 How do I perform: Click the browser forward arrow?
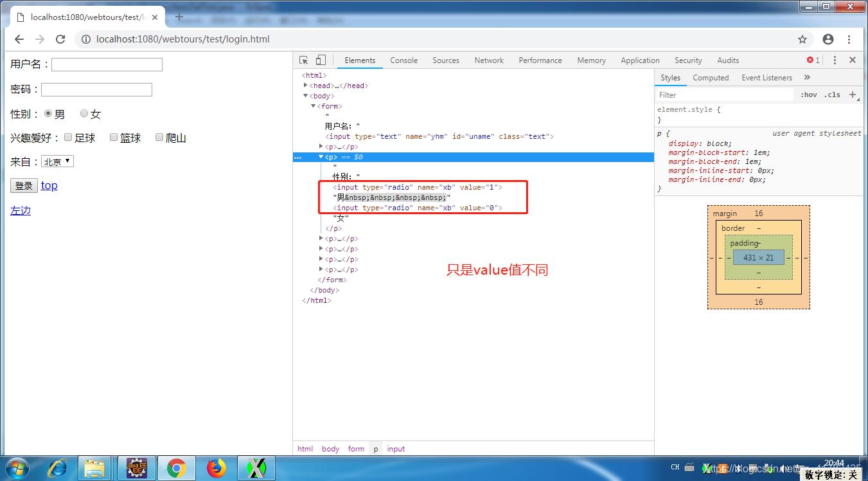(40, 39)
